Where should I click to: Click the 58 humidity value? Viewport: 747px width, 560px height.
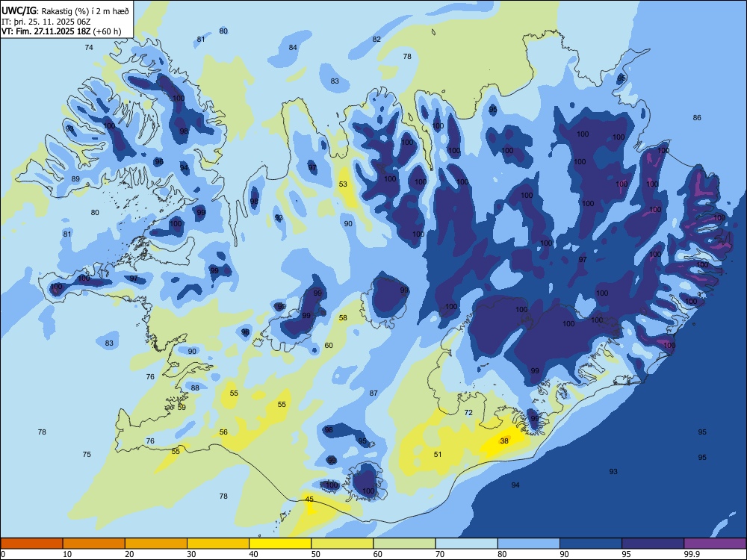pyautogui.click(x=343, y=317)
